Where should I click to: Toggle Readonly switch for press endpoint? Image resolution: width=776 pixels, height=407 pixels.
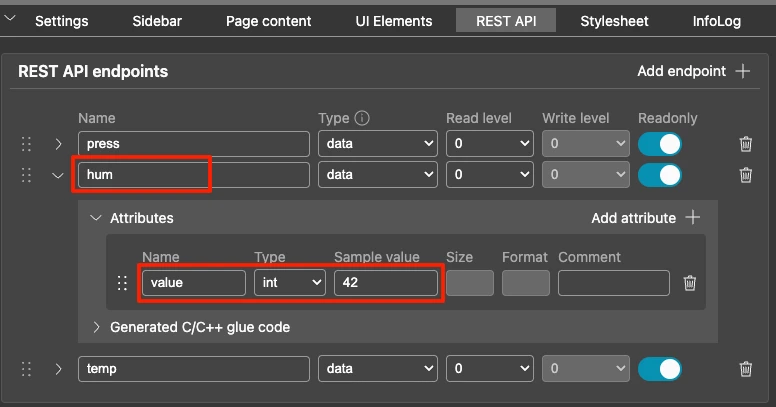pyautogui.click(x=660, y=144)
